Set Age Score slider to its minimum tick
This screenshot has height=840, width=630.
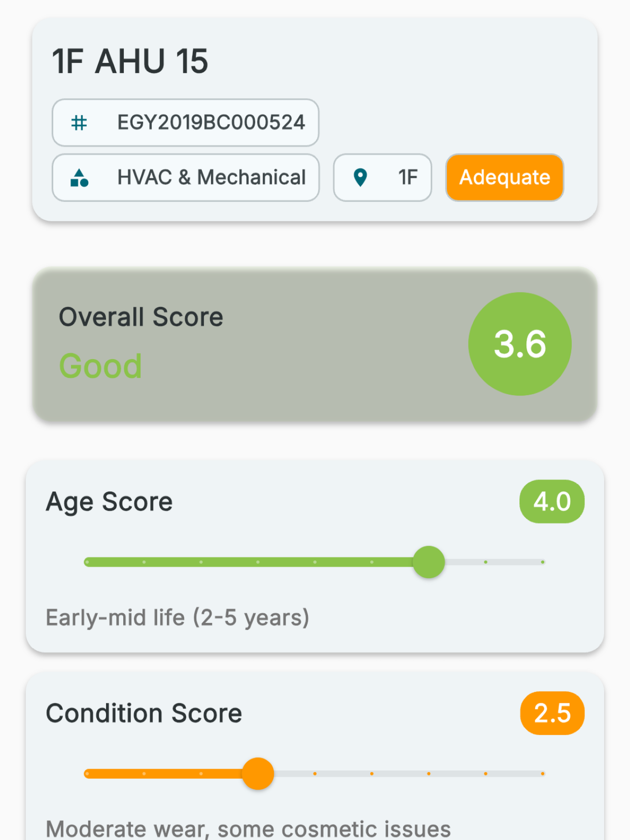(87, 562)
